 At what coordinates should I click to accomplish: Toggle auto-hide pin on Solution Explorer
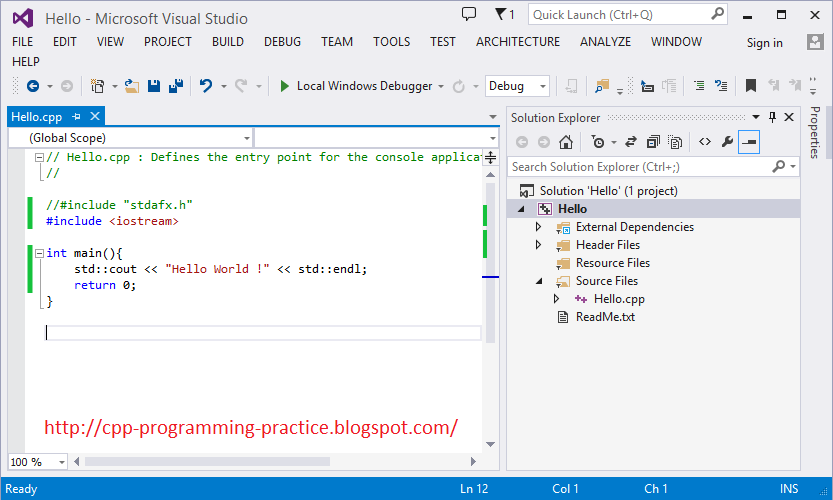point(772,117)
